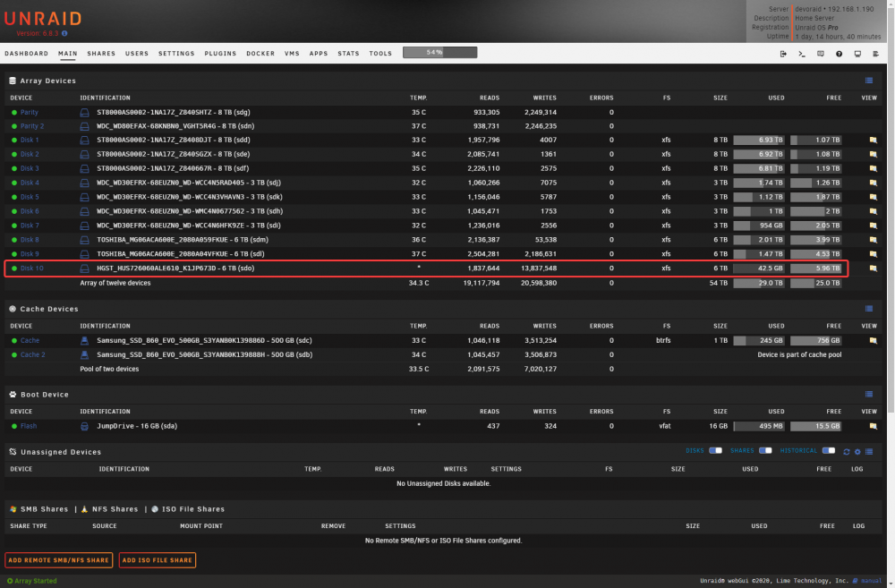Click the flash drive icon for JumpDrive

(x=84, y=426)
